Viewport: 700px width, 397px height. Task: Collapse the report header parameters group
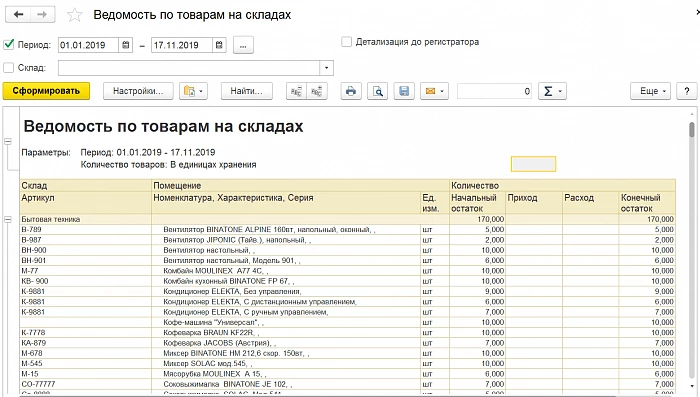coord(8,142)
